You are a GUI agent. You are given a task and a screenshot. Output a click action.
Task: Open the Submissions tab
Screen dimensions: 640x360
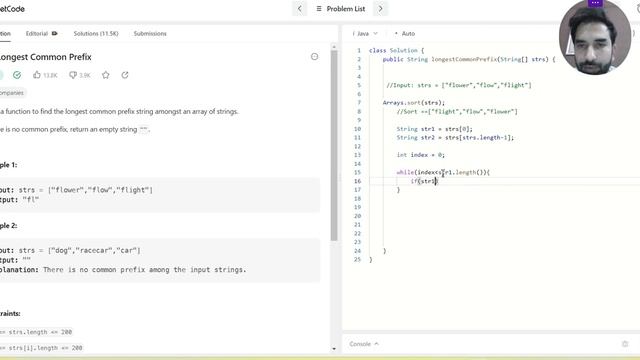pyautogui.click(x=150, y=33)
